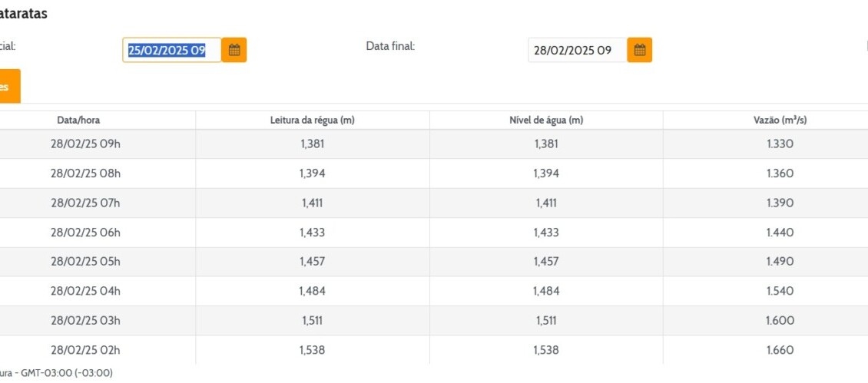
Task: Click the Vazão (m³/s) column header
Action: [x=780, y=120]
